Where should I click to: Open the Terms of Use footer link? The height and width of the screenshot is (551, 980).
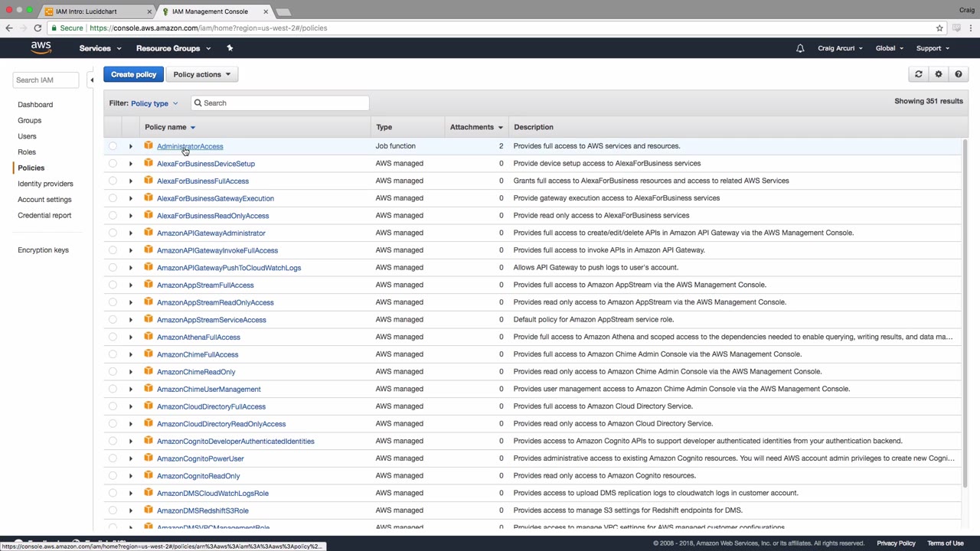click(946, 543)
